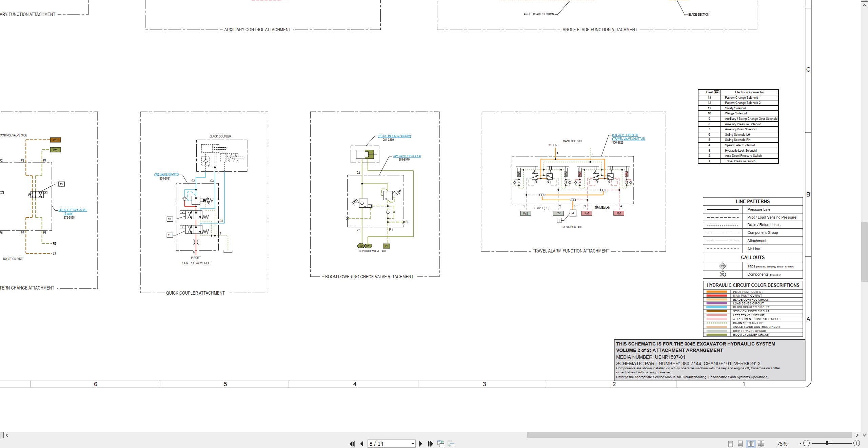Click Wedge Solenoid table row

[738, 113]
